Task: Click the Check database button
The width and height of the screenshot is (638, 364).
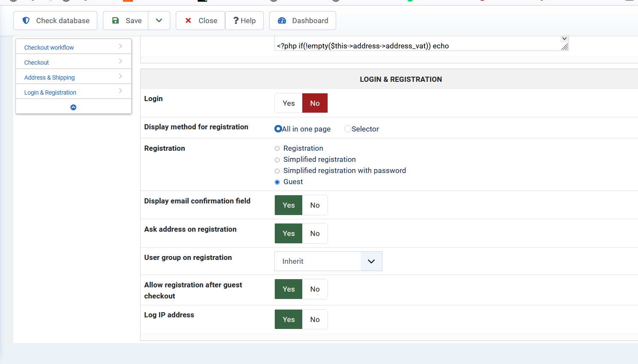Action: coord(55,21)
